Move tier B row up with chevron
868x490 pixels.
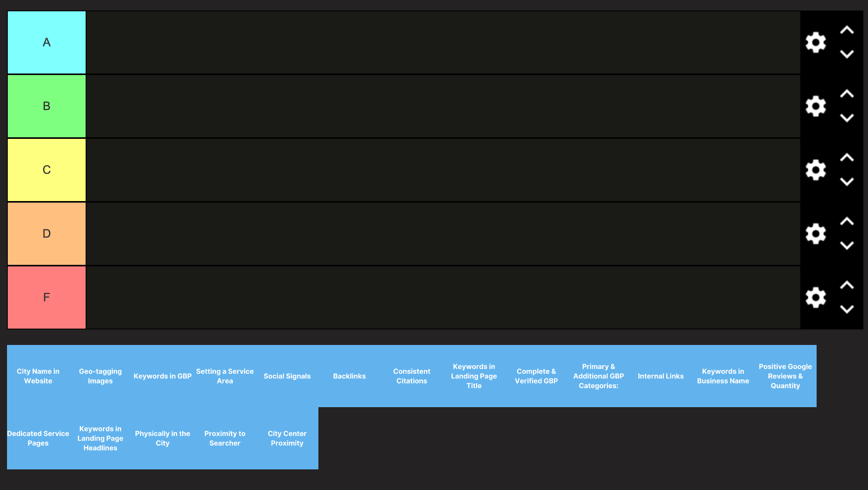coord(847,94)
